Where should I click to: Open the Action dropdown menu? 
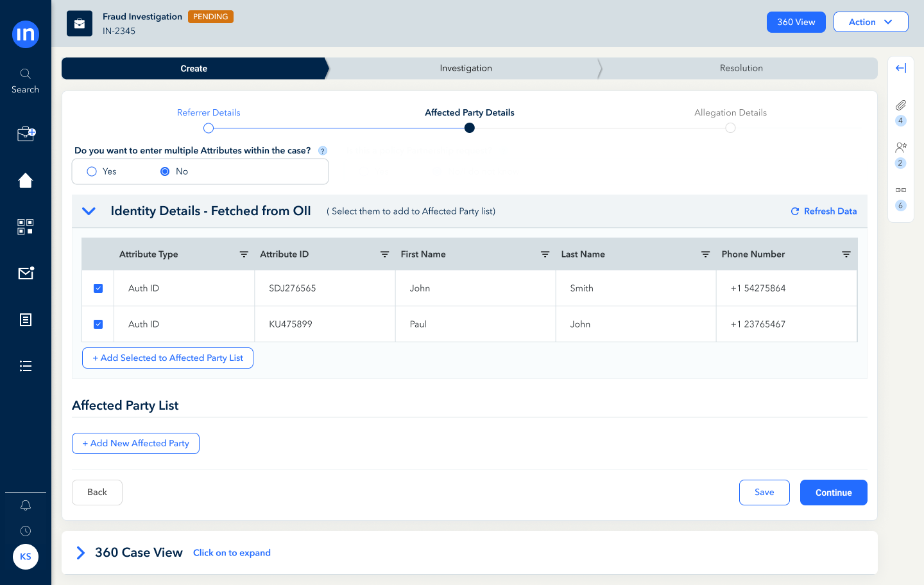coord(870,22)
